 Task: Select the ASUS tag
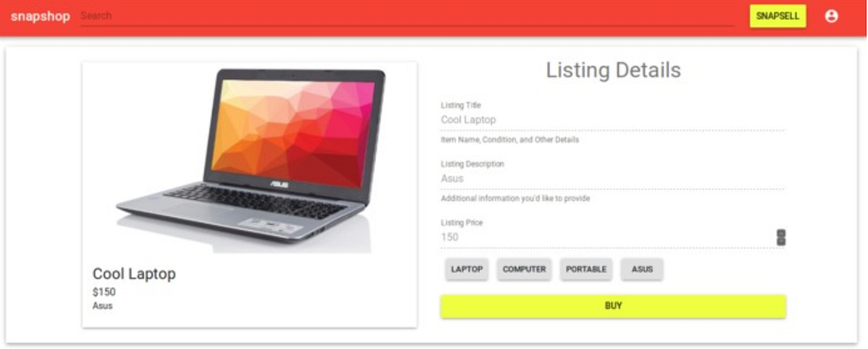click(x=641, y=269)
